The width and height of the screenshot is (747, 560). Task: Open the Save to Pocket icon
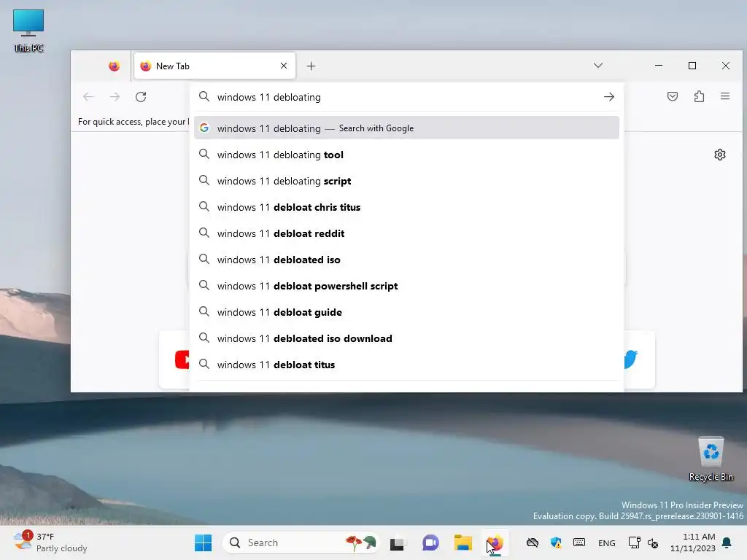tap(672, 97)
